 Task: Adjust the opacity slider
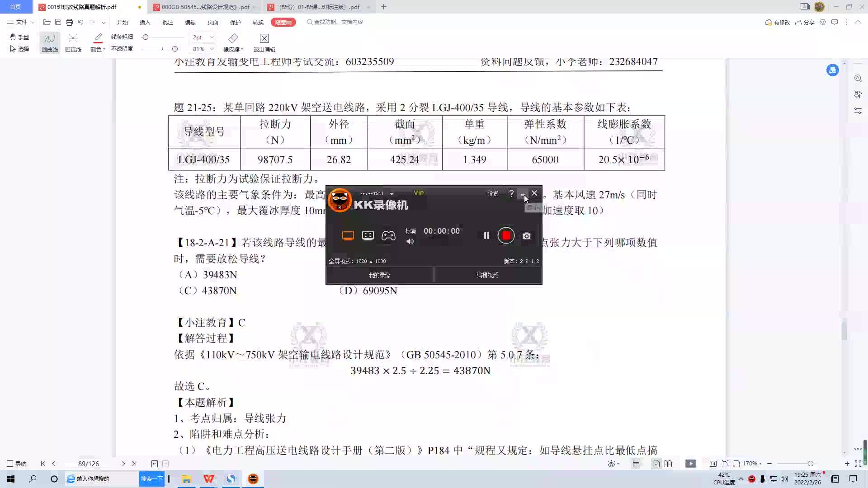pyautogui.click(x=175, y=49)
